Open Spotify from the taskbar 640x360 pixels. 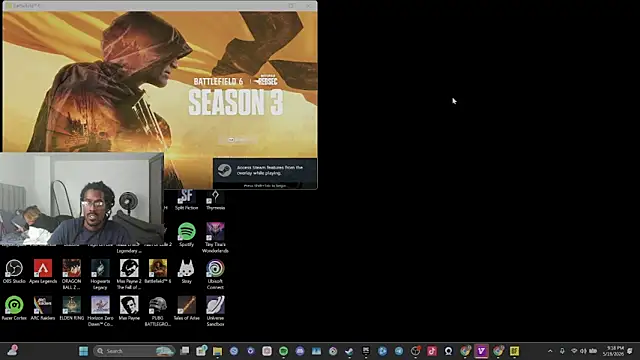(283, 351)
